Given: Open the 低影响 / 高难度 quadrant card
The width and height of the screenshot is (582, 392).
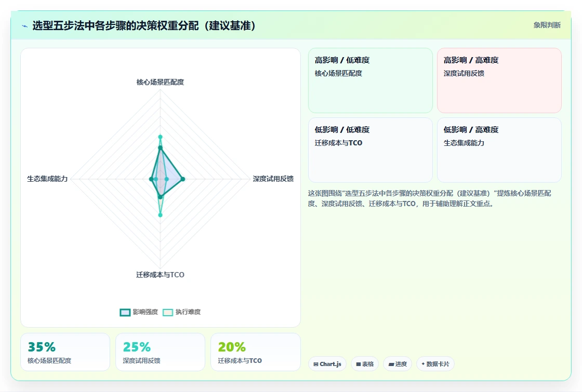Looking at the screenshot, I should pos(499,150).
